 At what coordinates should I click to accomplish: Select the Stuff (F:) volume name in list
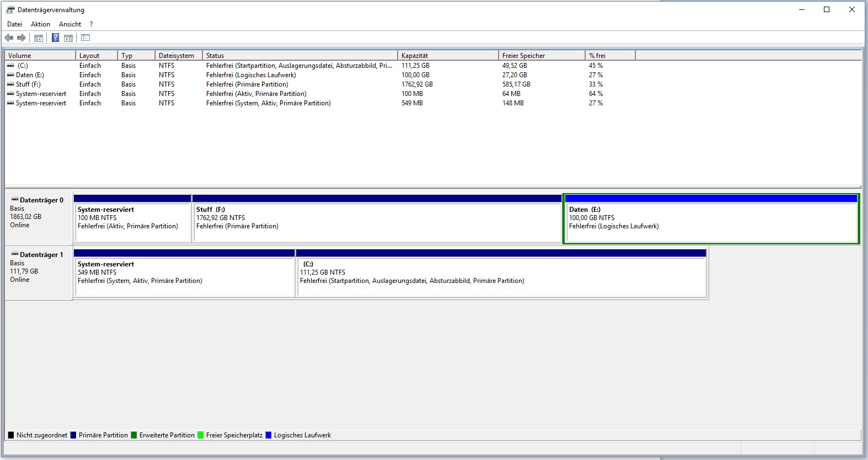point(28,84)
